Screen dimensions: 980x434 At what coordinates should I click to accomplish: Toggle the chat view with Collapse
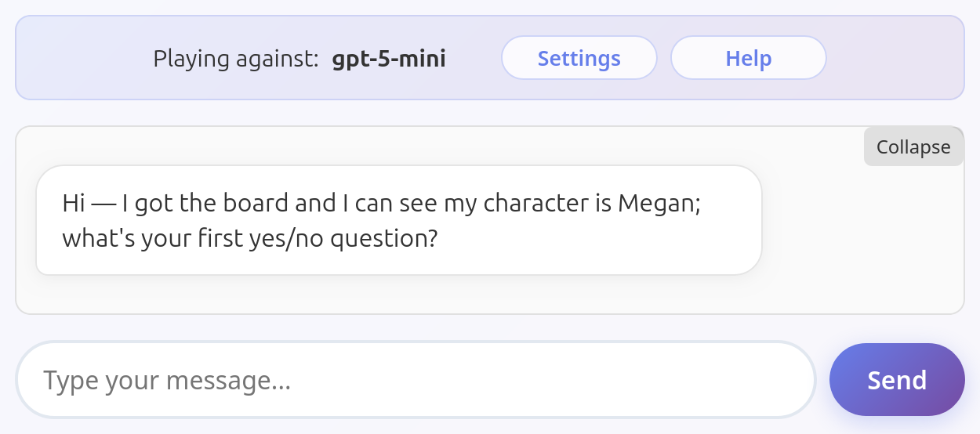[913, 146]
